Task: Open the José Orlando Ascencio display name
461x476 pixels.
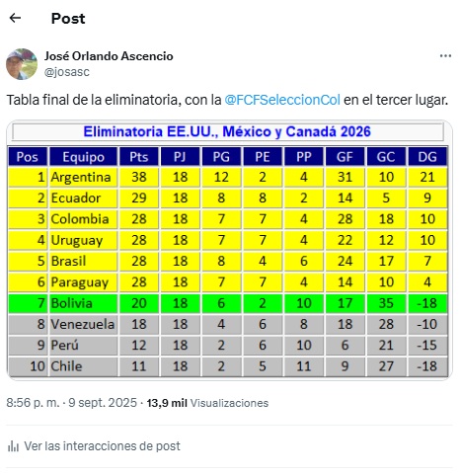Action: pos(109,56)
